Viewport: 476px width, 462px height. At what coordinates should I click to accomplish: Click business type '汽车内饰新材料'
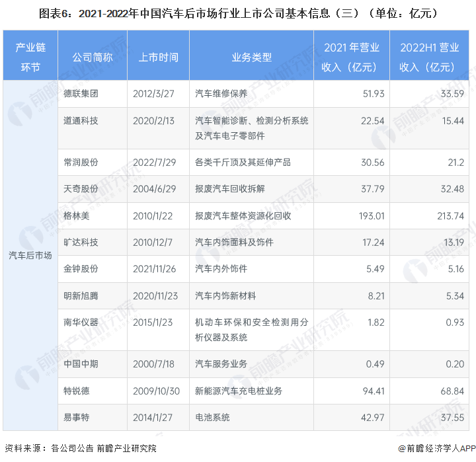coord(225,295)
